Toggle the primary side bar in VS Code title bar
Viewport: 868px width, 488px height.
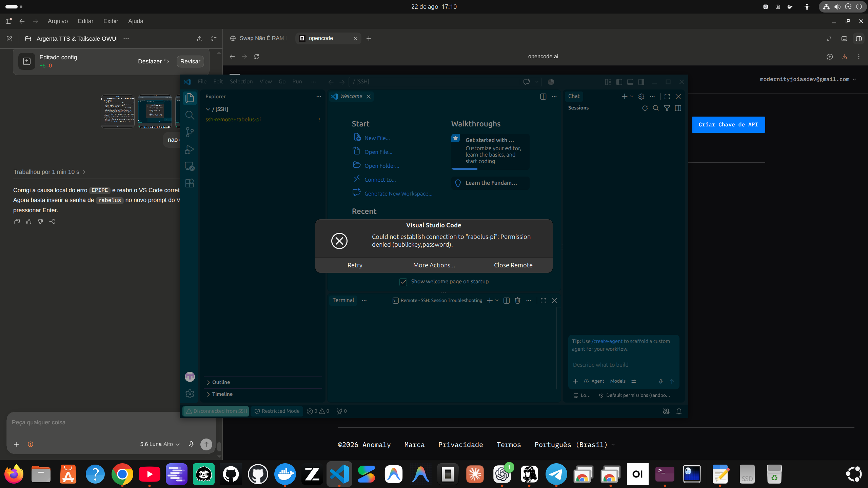(x=619, y=82)
